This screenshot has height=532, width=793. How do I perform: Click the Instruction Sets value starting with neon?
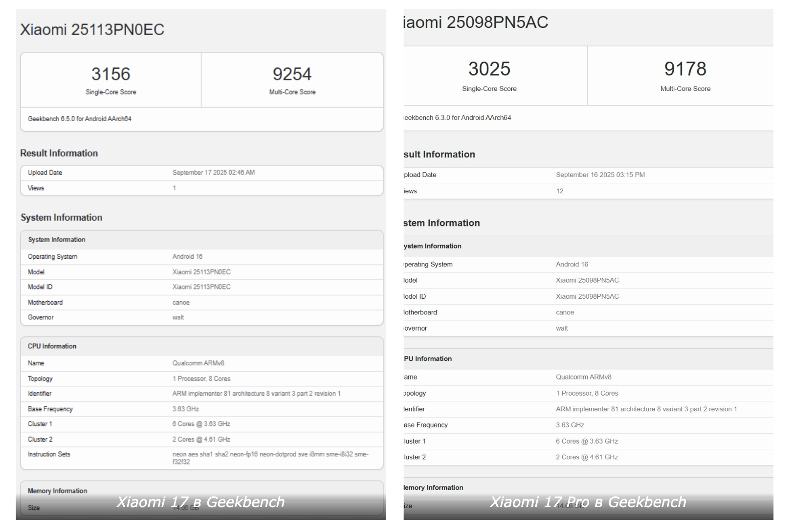click(270, 458)
